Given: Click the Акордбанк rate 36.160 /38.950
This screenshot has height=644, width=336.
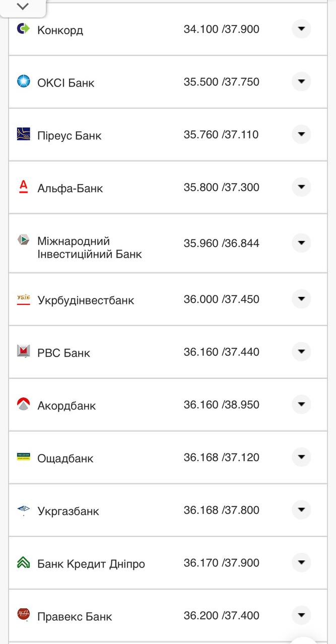Looking at the screenshot, I should pyautogui.click(x=221, y=405).
